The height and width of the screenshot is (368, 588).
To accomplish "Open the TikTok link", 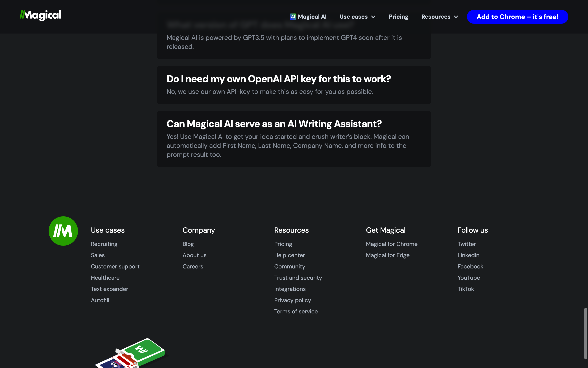I will coord(465,289).
